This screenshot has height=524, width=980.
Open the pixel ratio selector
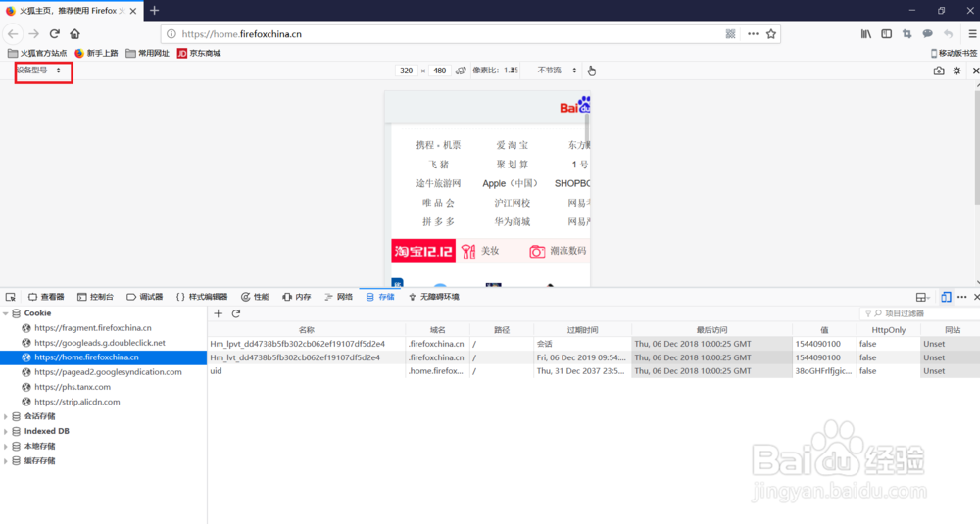tap(495, 71)
